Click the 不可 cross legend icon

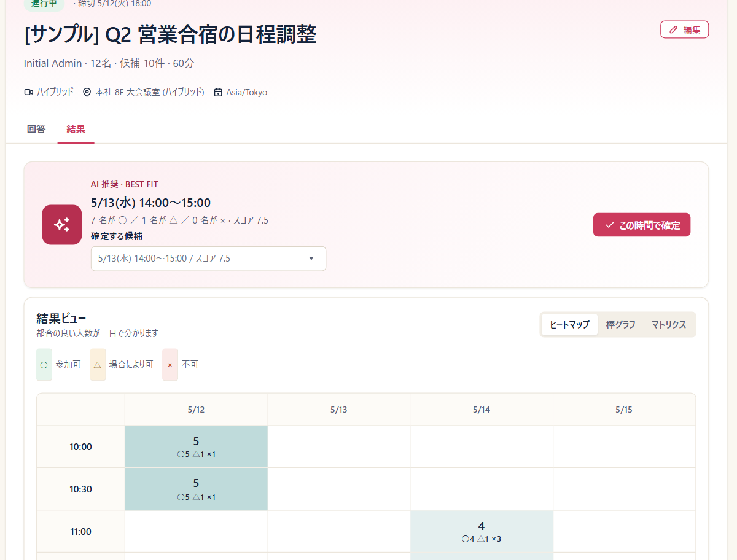click(170, 365)
